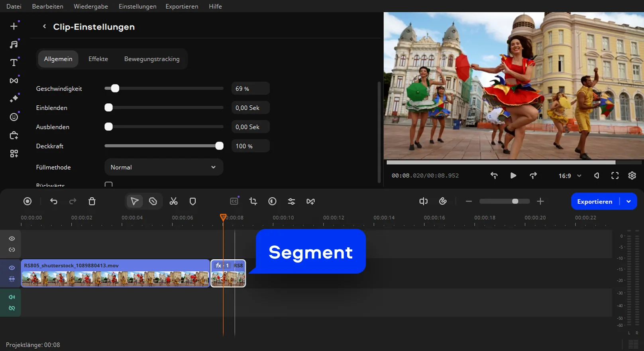Image resolution: width=644 pixels, height=351 pixels.
Task: Click the record button in the timeline toolbar
Action: click(x=27, y=201)
